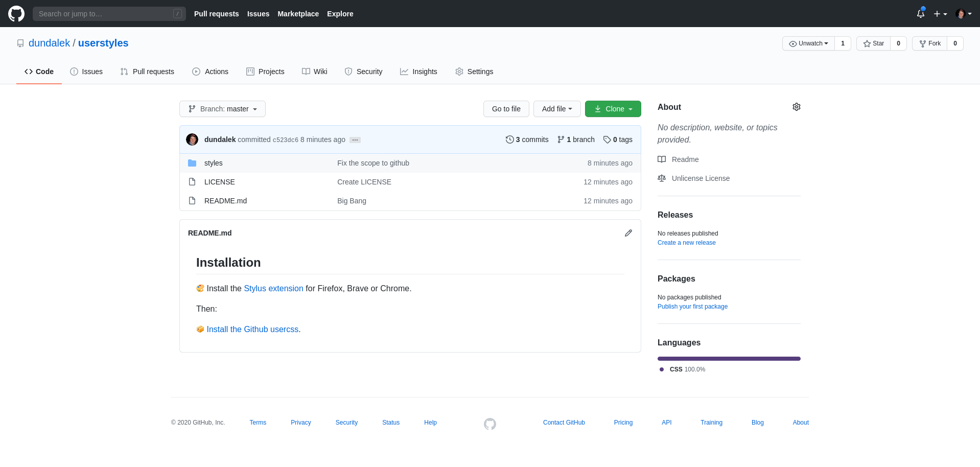Click the LICENSE file icon
The width and height of the screenshot is (980, 467).
192,182
